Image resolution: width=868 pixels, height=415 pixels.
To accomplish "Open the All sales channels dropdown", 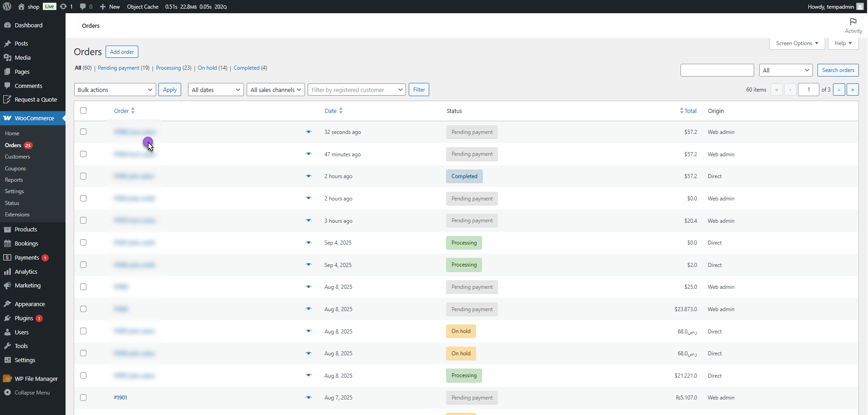I will click(275, 90).
